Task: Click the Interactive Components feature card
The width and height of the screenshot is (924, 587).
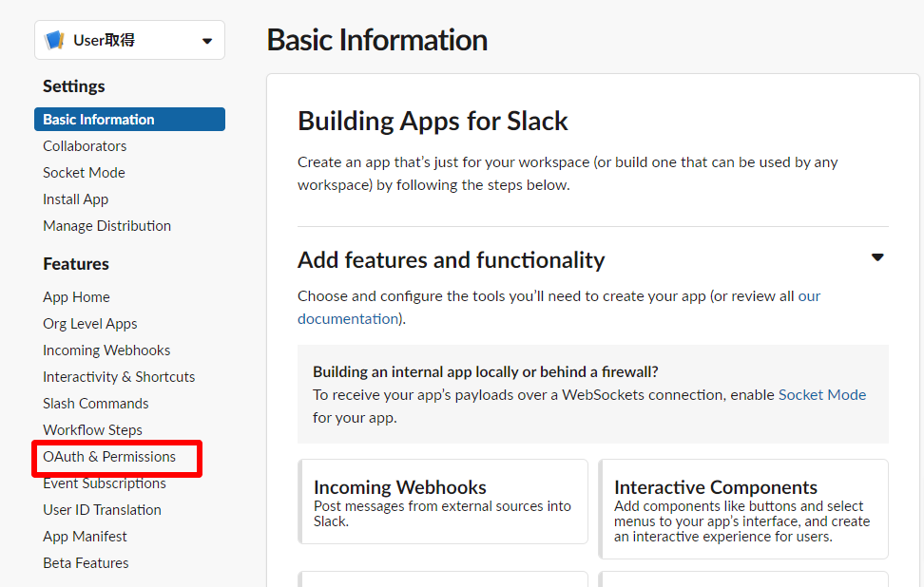Action: click(x=743, y=509)
